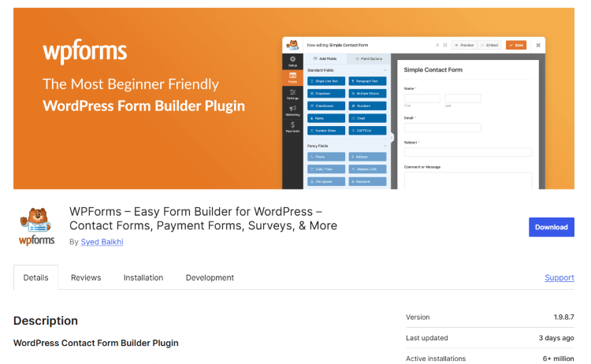Click the Subject input in contact form
Image resolution: width=591 pixels, height=364 pixels.
[x=468, y=152]
